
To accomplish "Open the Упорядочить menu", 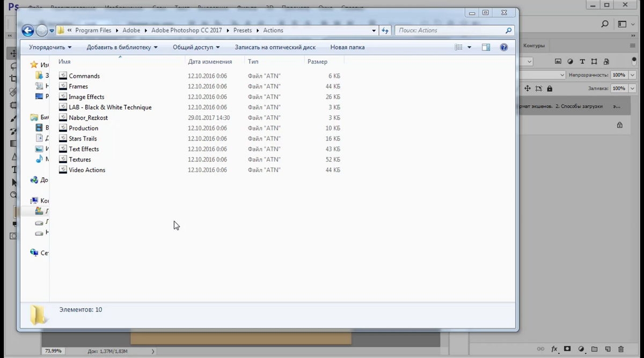I will (x=50, y=47).
